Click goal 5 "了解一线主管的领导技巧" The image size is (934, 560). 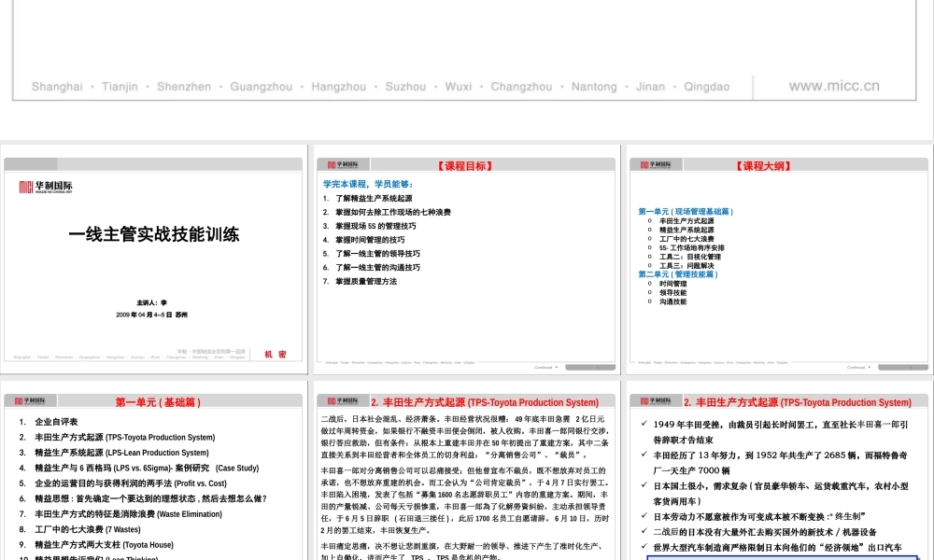click(377, 254)
